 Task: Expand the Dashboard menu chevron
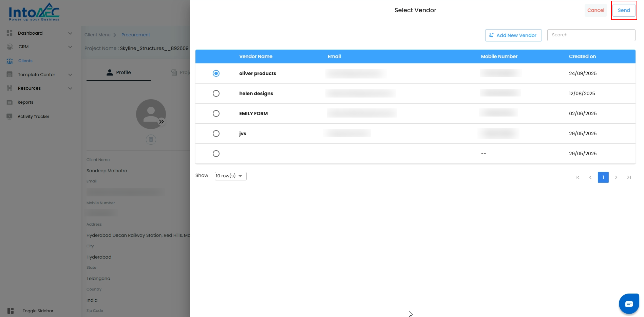coord(70,33)
